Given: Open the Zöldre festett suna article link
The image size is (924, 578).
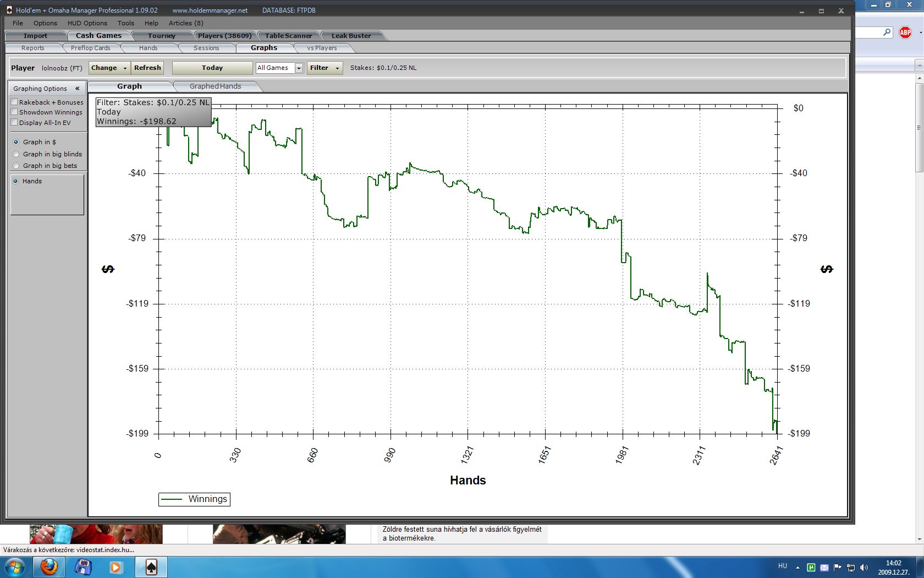Looking at the screenshot, I should click(462, 533).
